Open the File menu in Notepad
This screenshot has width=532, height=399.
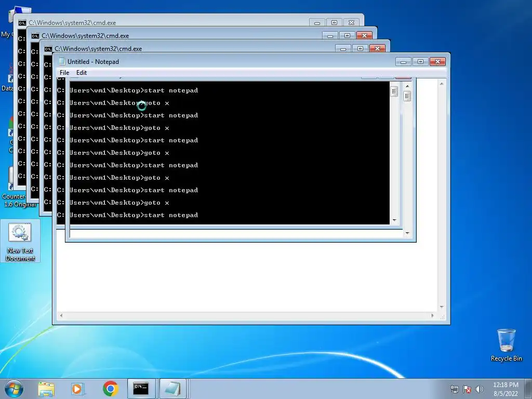(64, 73)
